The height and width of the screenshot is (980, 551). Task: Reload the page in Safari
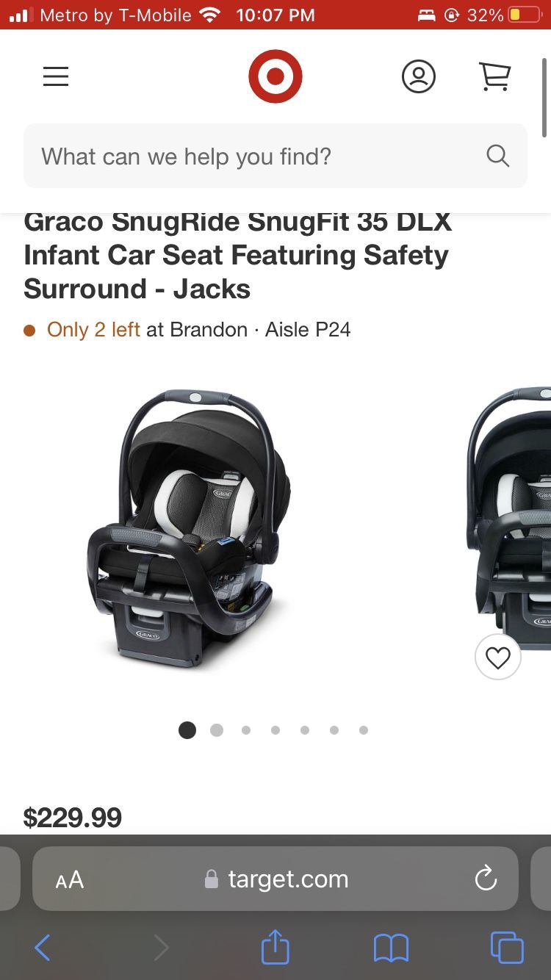tap(486, 879)
